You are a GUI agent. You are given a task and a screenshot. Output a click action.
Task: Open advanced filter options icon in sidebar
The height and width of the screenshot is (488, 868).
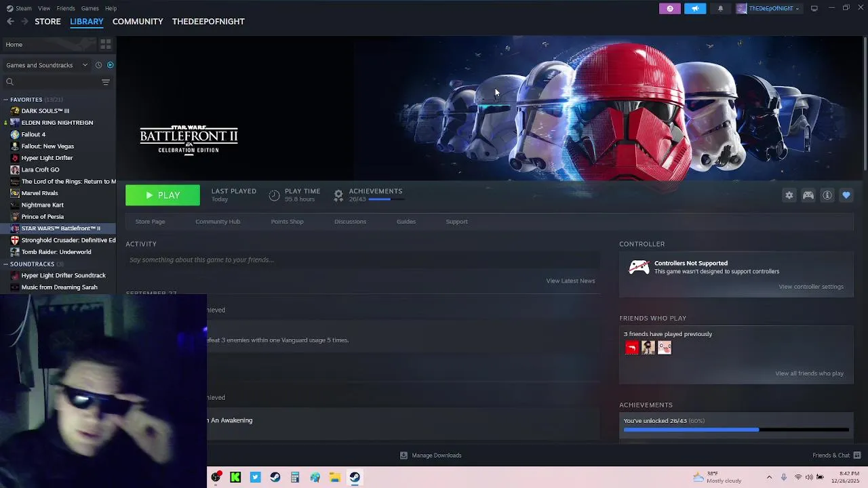105,82
